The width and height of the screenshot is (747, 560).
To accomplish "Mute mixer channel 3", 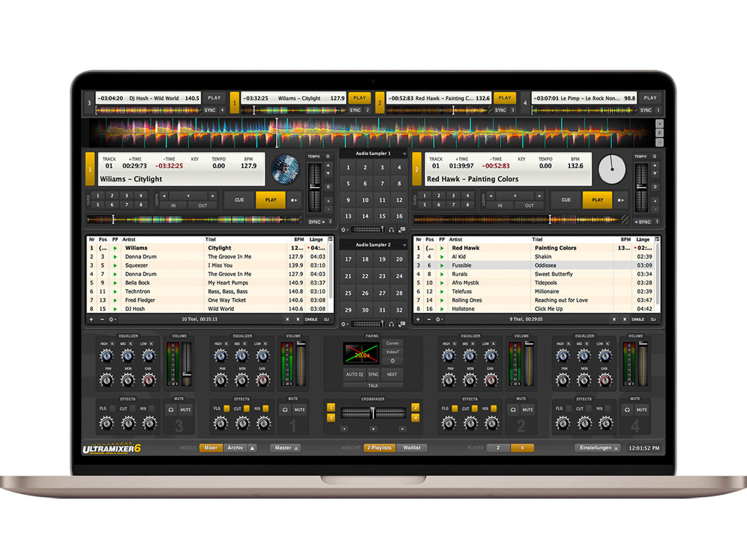I will tap(186, 410).
